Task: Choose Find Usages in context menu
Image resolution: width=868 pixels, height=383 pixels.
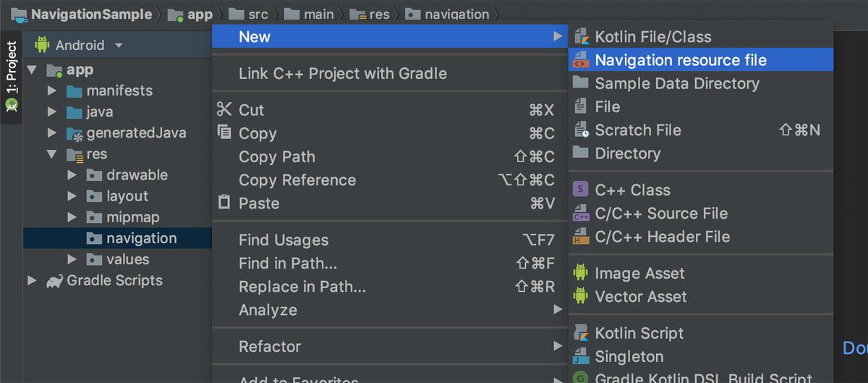Action: tap(390, 240)
